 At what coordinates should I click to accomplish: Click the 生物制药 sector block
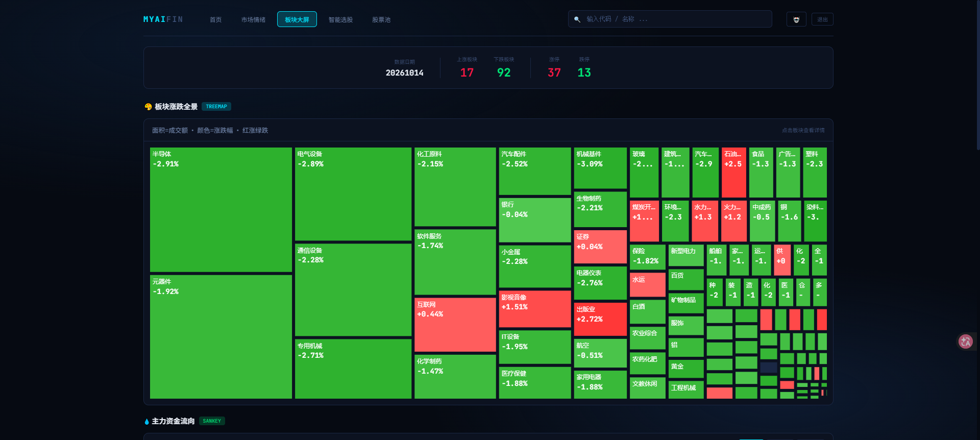coord(600,209)
